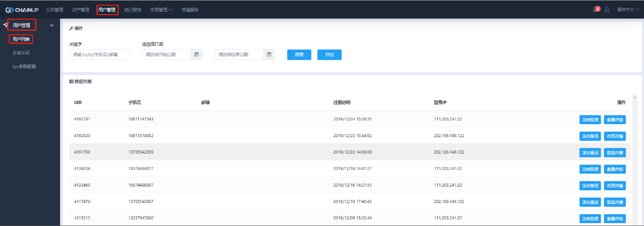Image resolution: width=644 pixels, height=226 pixels.
Task: Open the 统计报表 top menu
Action: click(x=133, y=10)
